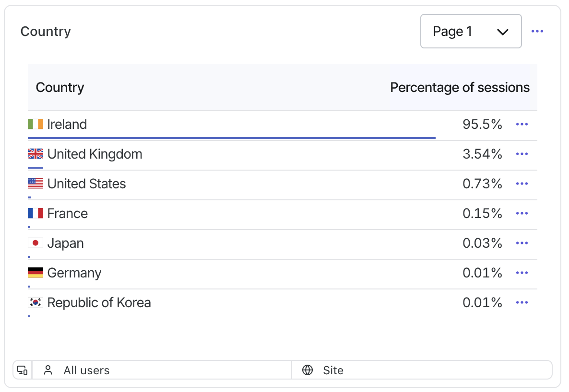Screen dimensions: 569x392
Task: Click the 95.5% value for Ireland
Action: click(x=482, y=125)
